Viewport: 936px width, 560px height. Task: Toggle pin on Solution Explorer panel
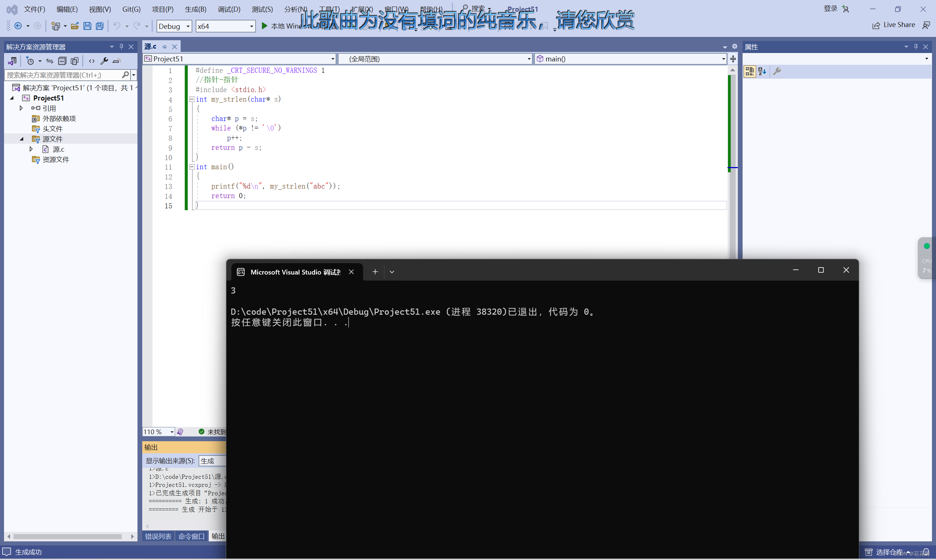[x=121, y=47]
